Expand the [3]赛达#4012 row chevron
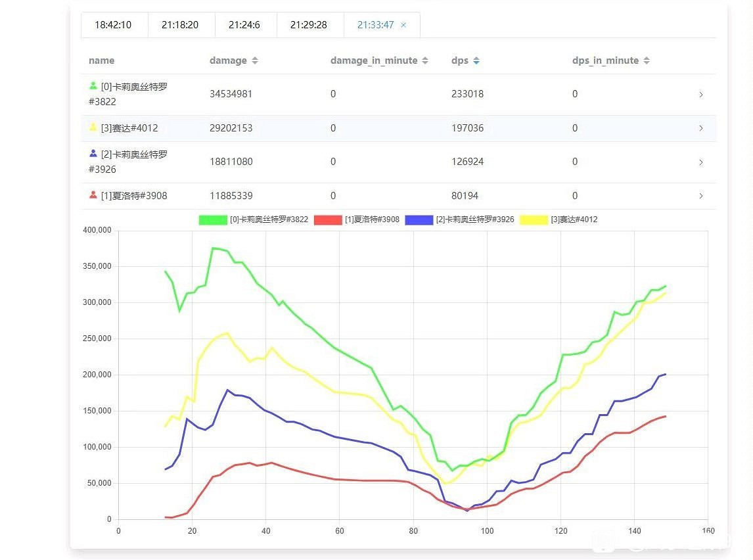The width and height of the screenshot is (753, 560). pyautogui.click(x=701, y=128)
